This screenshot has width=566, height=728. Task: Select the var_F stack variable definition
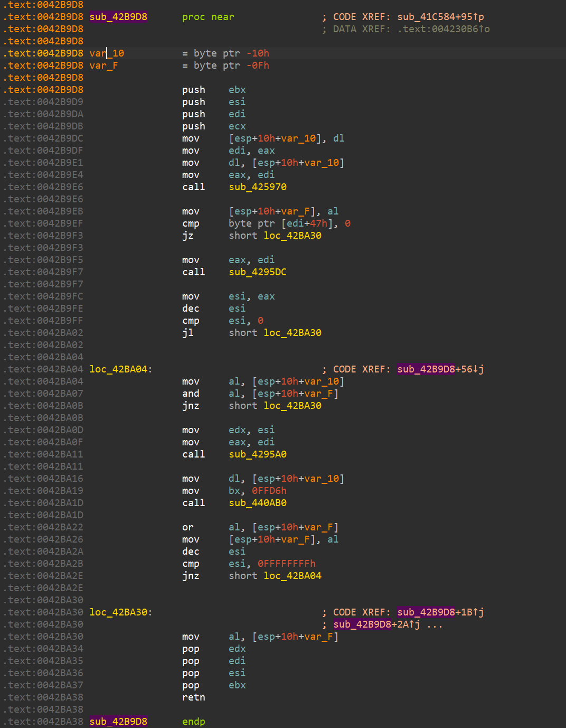pos(102,65)
